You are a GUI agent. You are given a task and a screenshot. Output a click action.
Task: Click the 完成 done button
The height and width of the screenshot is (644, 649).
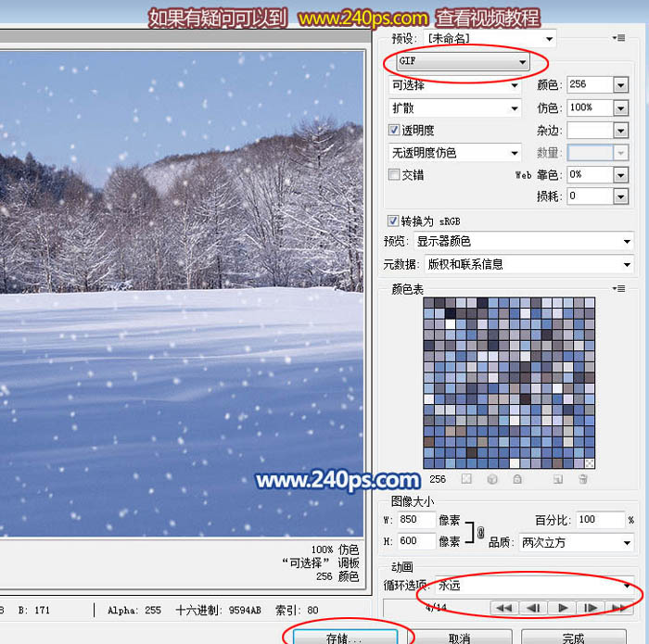click(573, 638)
